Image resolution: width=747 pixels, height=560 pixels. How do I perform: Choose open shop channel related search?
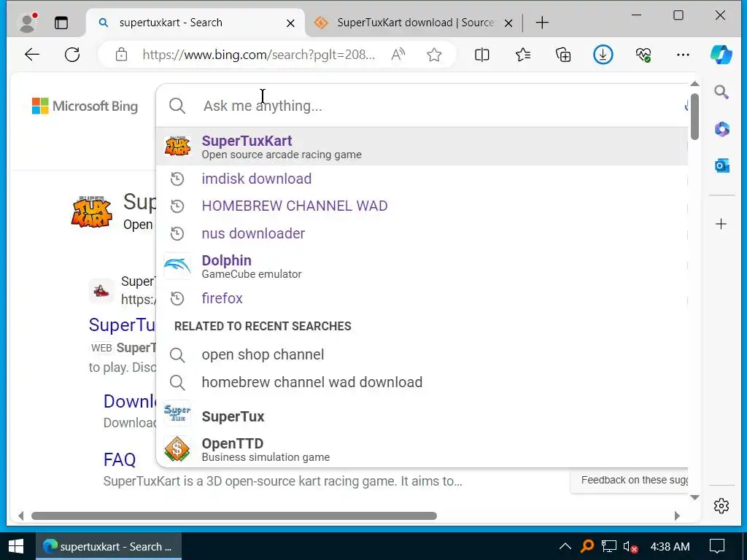click(422, 354)
